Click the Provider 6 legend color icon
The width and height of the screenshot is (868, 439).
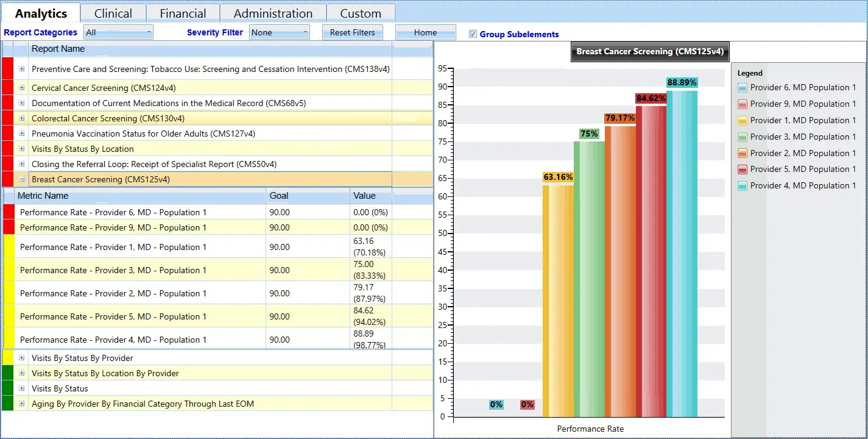click(x=742, y=87)
